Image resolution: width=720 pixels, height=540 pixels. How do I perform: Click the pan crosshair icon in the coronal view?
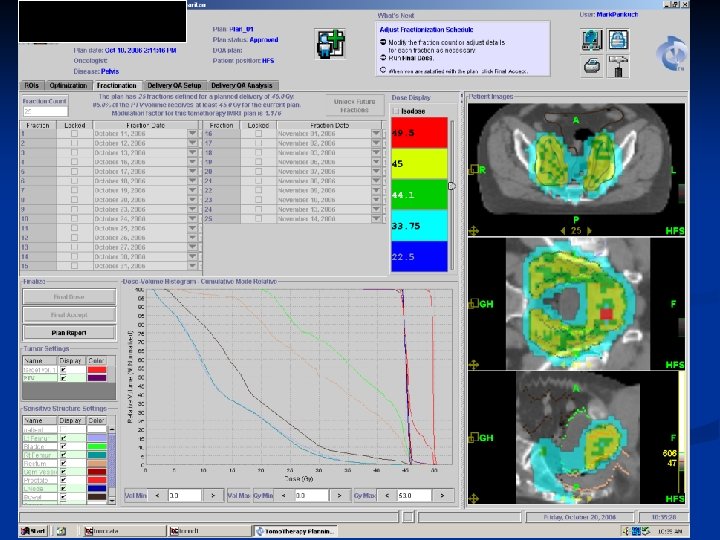[x=474, y=365]
